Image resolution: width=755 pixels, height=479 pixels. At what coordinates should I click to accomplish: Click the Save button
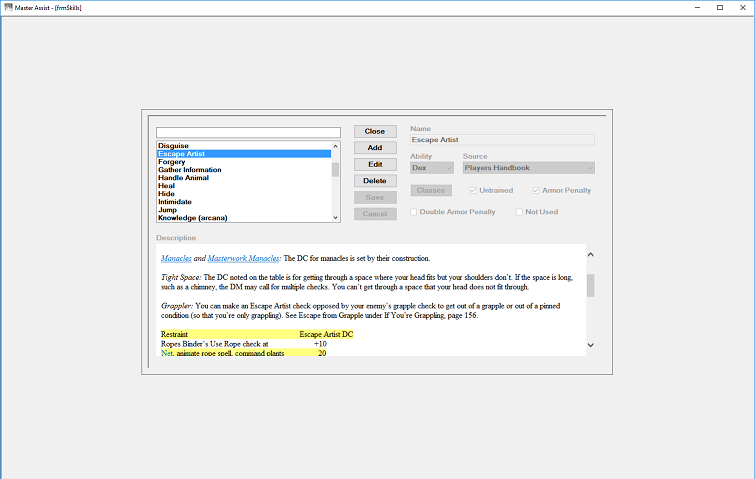(x=375, y=197)
